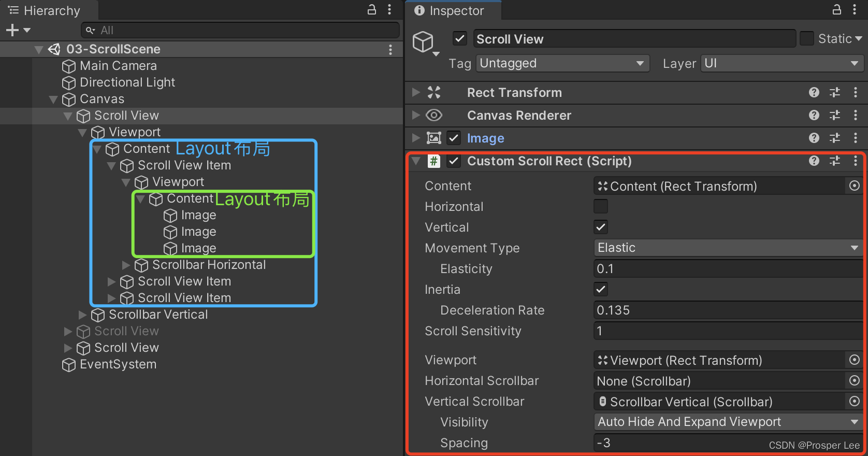
Task: Open Rect Transform help icon
Action: pyautogui.click(x=814, y=92)
